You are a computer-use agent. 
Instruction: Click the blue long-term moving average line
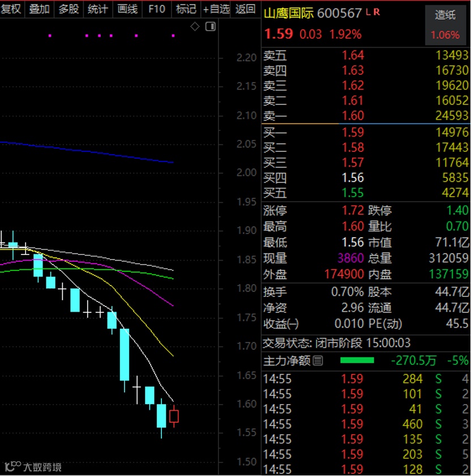[87, 152]
